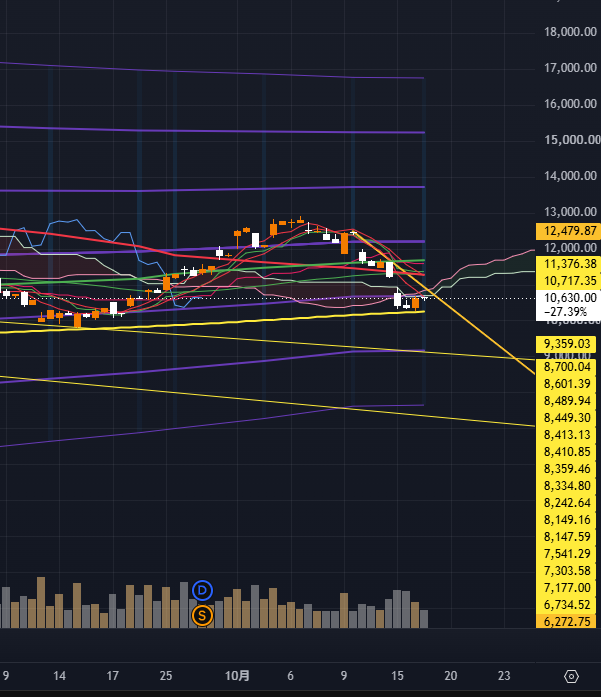This screenshot has height=697, width=601.
Task: Click date 23 on the time axis
Action: click(504, 676)
